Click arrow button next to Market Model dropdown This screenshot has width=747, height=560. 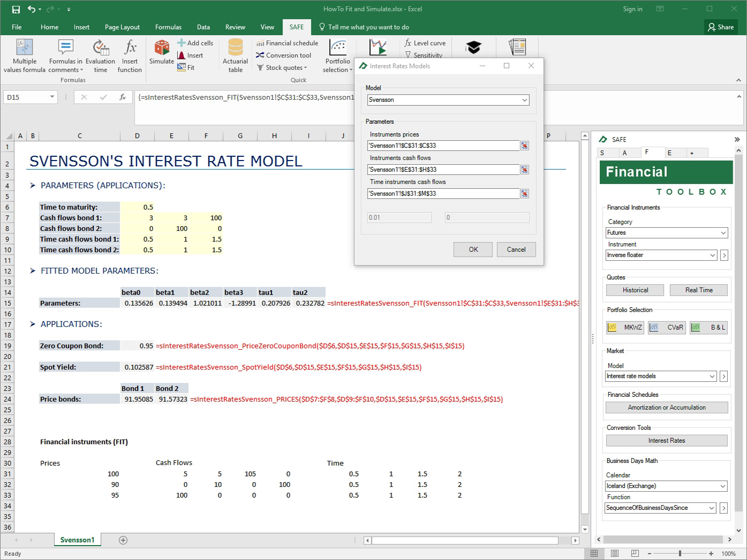coord(724,376)
